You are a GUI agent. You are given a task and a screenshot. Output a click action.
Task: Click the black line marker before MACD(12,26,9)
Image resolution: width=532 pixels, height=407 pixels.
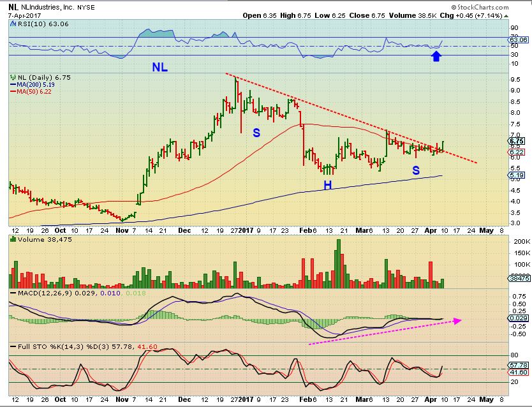(x=13, y=293)
